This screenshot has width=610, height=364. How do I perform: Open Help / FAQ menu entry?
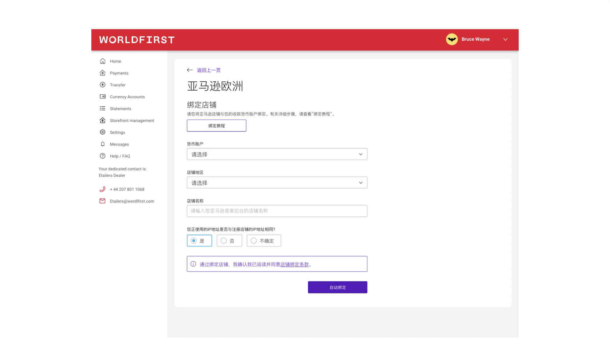(120, 156)
